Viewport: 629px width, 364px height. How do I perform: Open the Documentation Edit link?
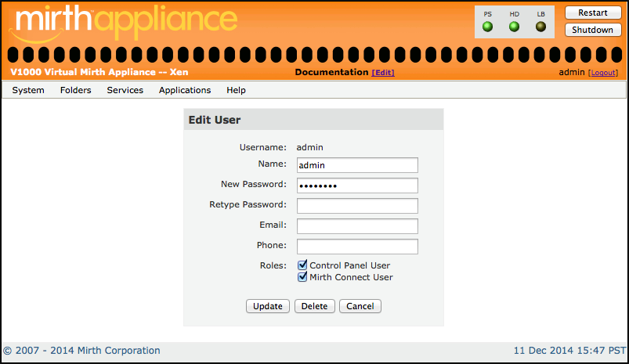click(x=383, y=73)
